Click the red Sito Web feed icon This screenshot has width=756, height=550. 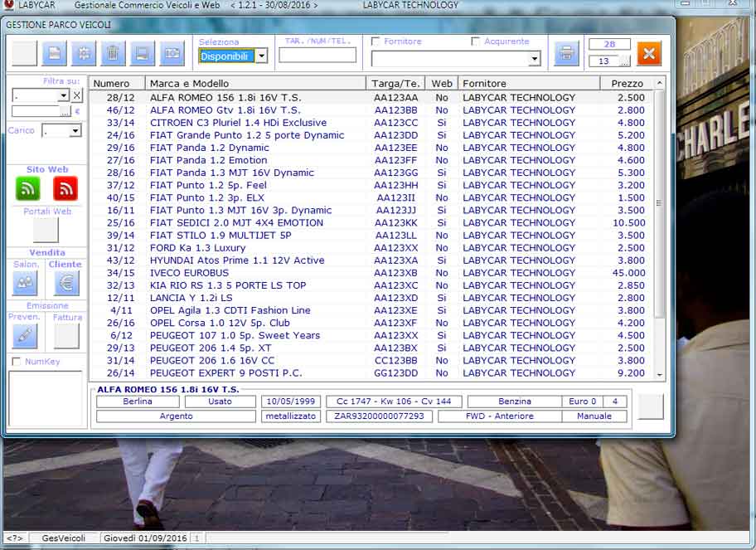65,188
